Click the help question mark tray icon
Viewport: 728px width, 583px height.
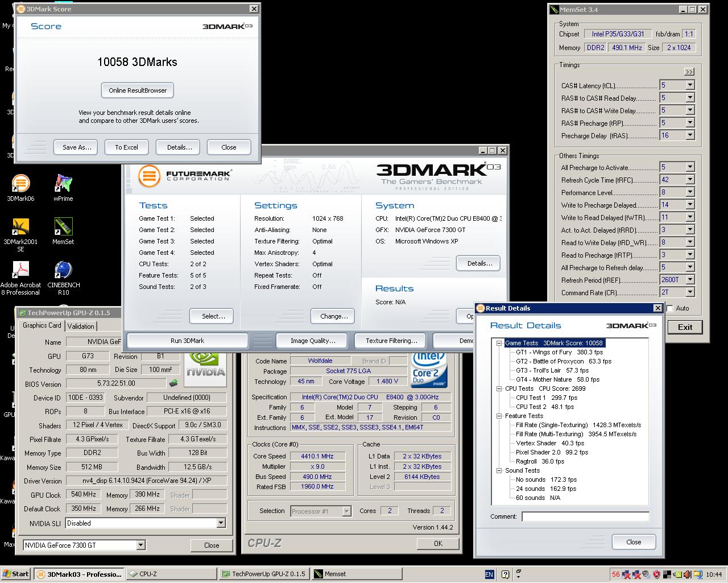(x=504, y=574)
